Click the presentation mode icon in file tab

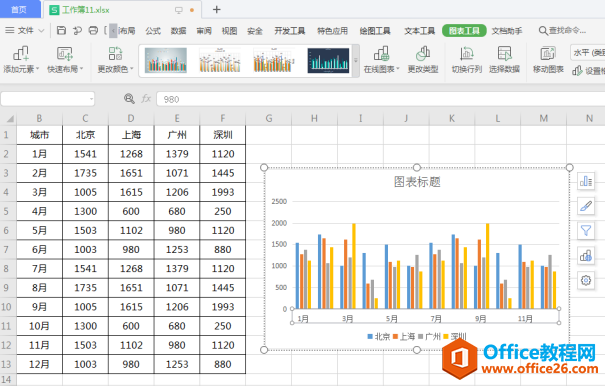(x=179, y=10)
